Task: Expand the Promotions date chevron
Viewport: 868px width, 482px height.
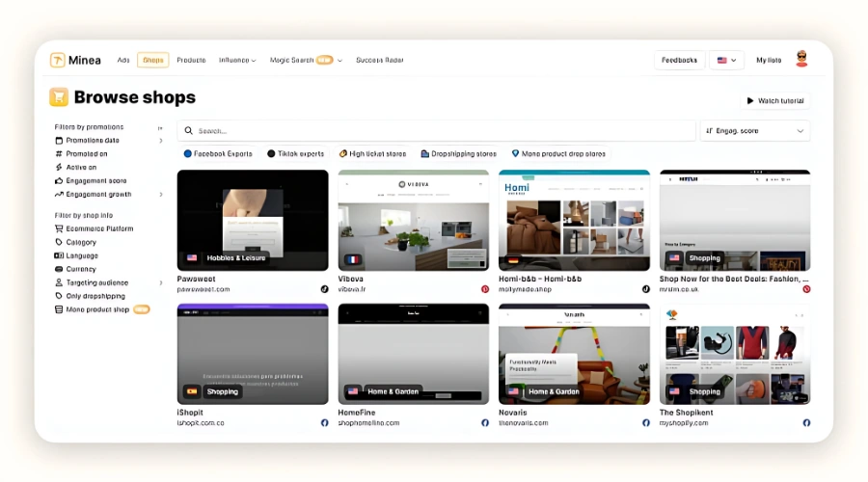Action: tap(161, 141)
